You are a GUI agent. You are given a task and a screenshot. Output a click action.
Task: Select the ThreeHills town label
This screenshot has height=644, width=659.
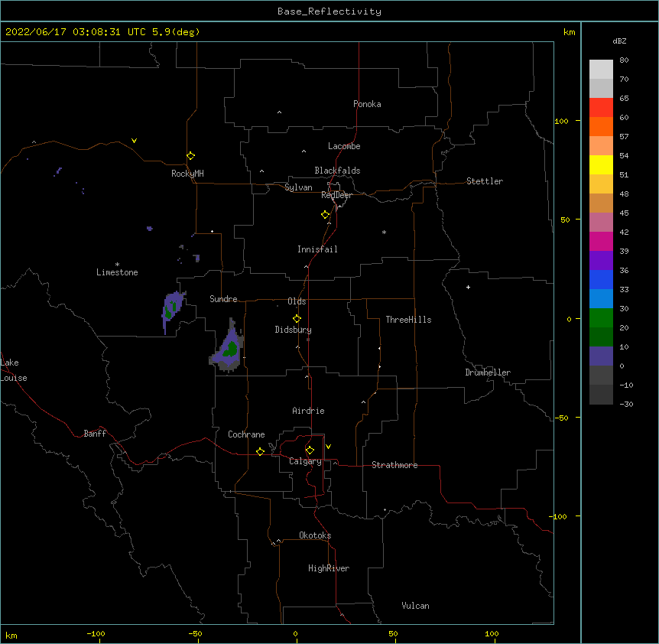click(x=408, y=320)
